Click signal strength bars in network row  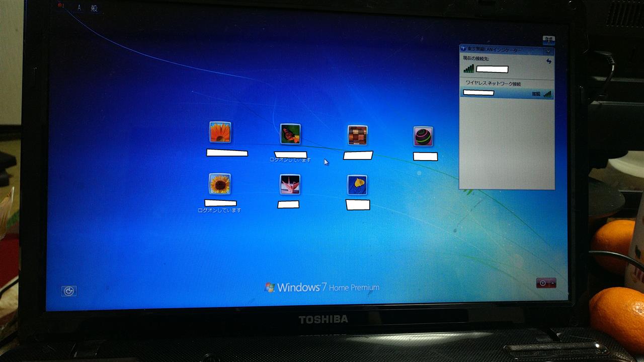click(x=547, y=94)
